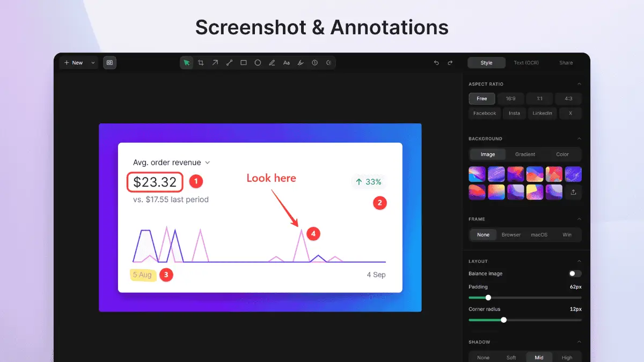This screenshot has width=644, height=362.
Task: Toggle the Balance image switch
Action: click(575, 274)
